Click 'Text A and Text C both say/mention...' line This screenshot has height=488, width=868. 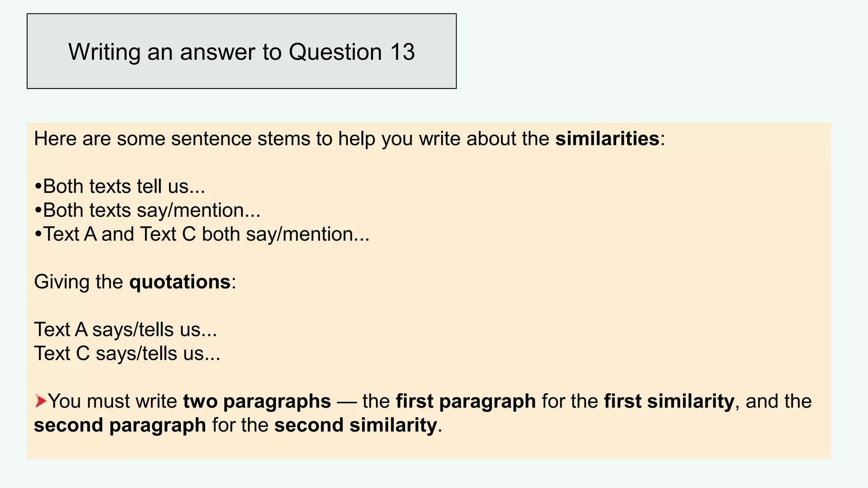(206, 234)
